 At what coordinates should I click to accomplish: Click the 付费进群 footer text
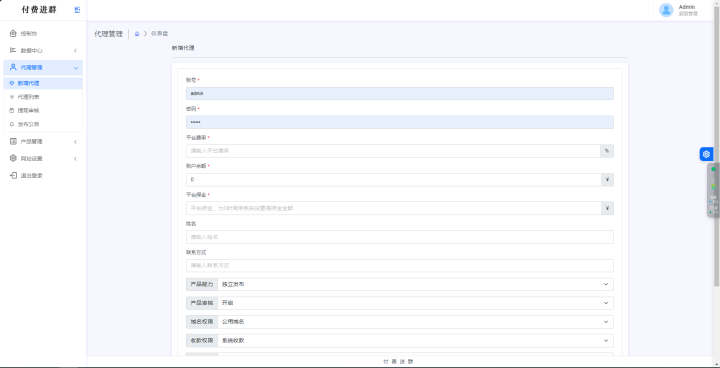[x=398, y=362]
